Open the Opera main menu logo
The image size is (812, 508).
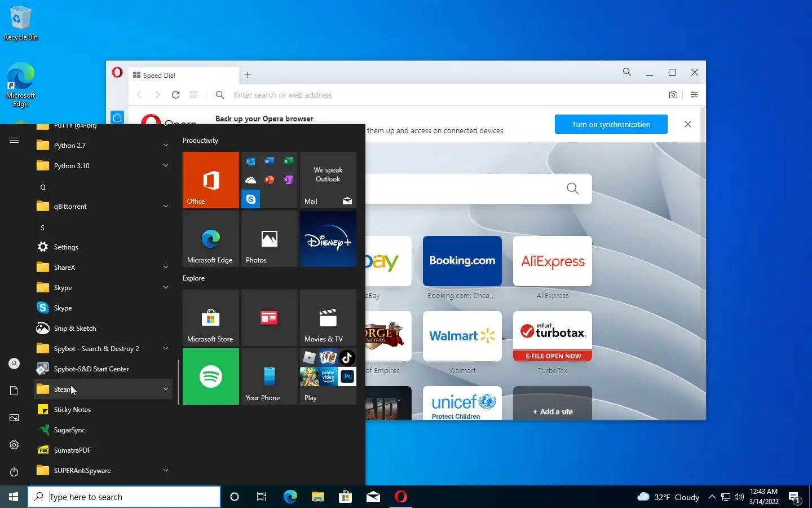coord(117,72)
